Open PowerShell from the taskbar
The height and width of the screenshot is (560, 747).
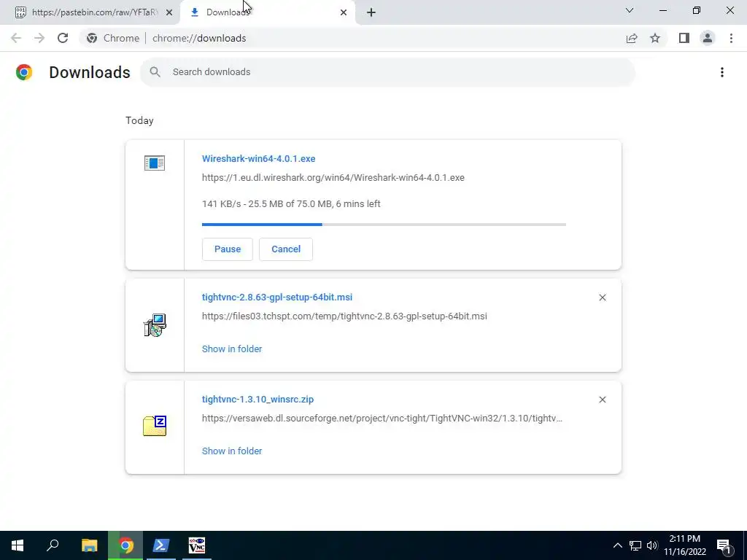pos(160,545)
